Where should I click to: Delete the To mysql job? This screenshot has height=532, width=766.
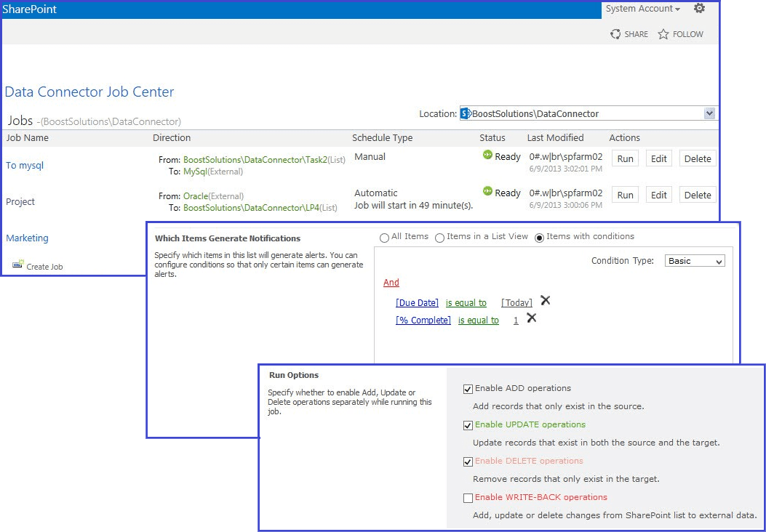(x=698, y=158)
